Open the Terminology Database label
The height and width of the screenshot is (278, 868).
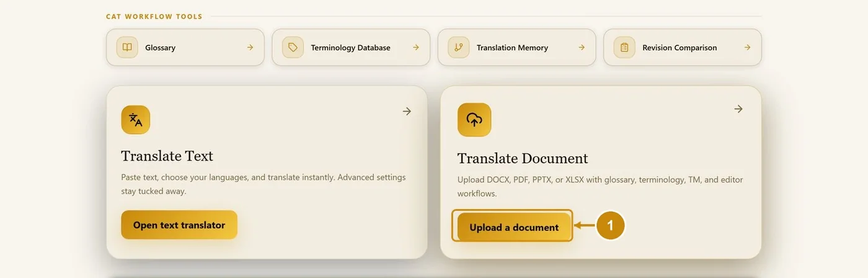tap(350, 47)
